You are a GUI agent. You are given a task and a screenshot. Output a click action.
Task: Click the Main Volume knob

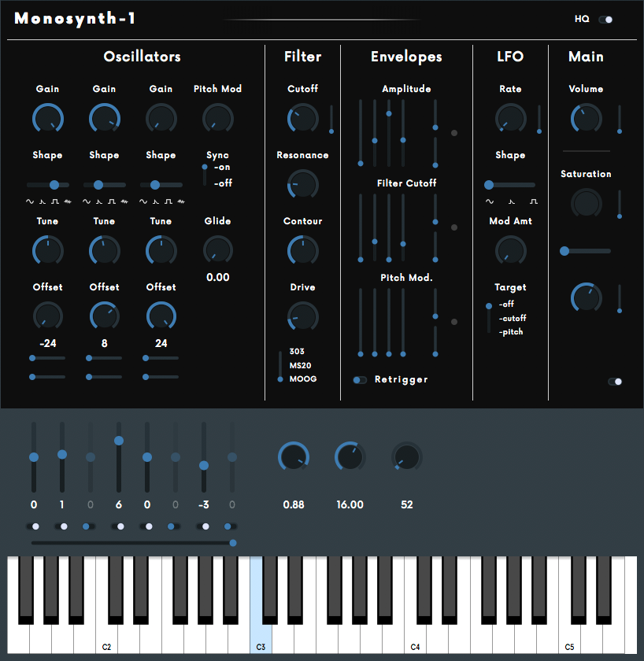pyautogui.click(x=586, y=119)
